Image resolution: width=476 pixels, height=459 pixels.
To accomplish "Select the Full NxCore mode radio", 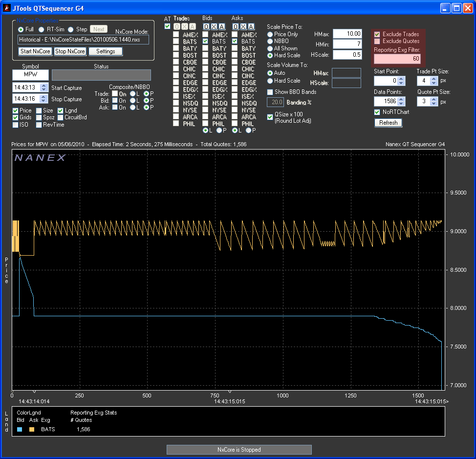I will pos(21,29).
